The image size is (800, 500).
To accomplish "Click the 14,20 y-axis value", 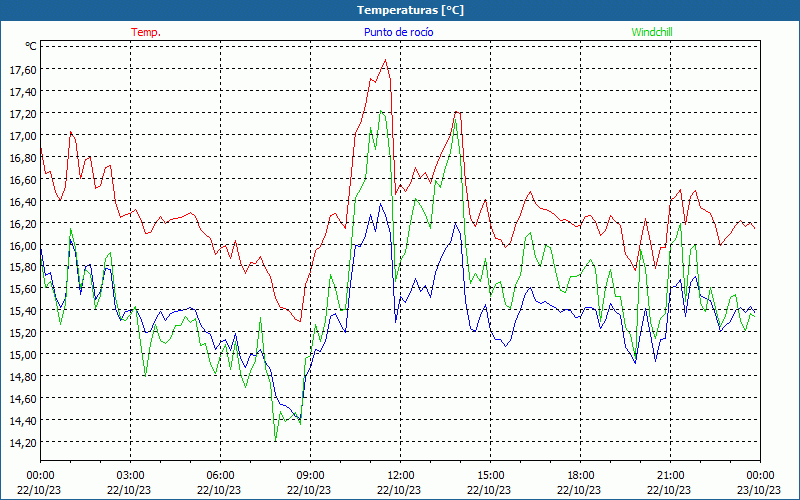I will click(23, 443).
